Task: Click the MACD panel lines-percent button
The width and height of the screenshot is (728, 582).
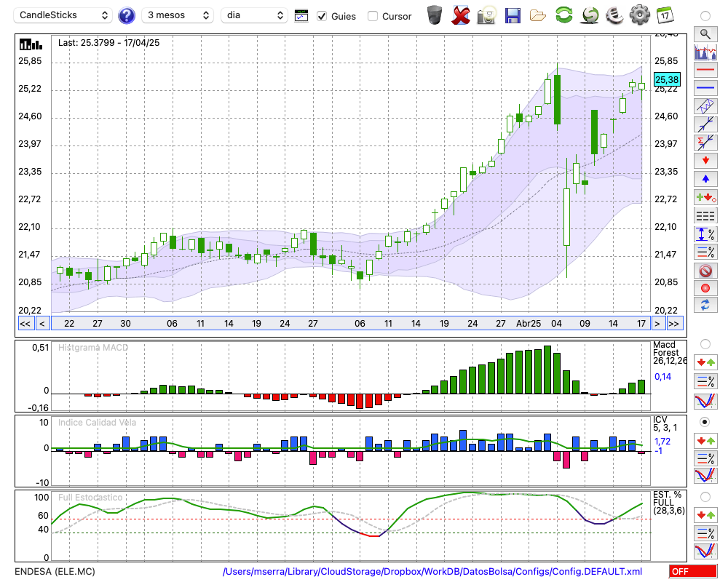Action: click(705, 381)
